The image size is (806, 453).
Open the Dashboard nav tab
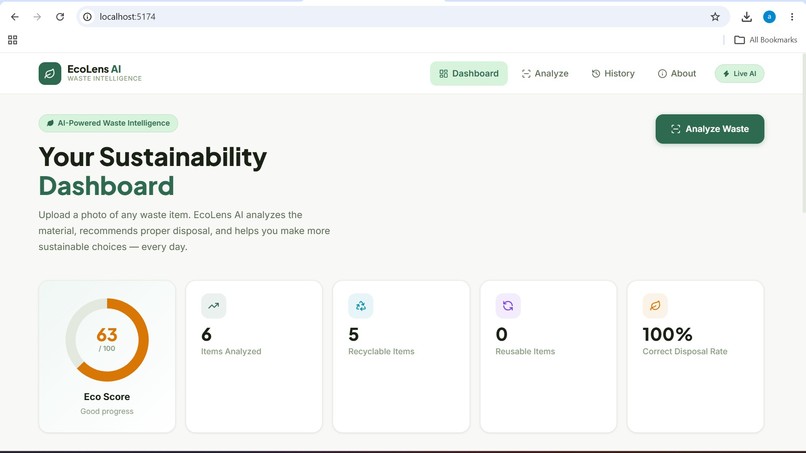click(x=469, y=74)
